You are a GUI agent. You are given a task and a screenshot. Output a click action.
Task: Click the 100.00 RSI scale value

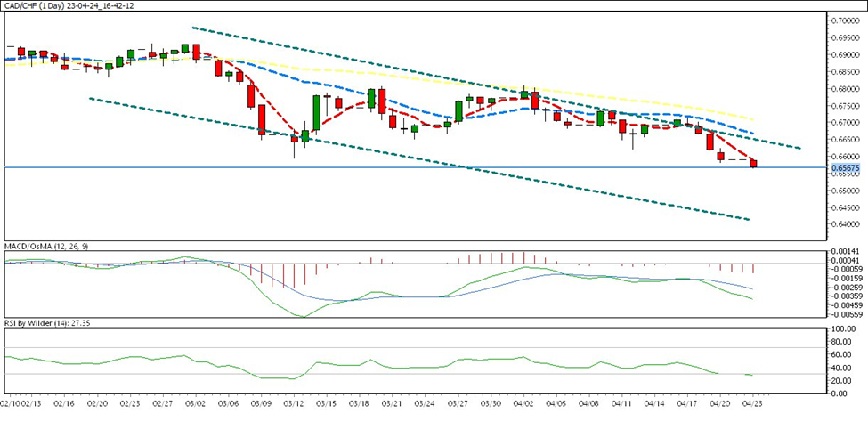[842, 329]
